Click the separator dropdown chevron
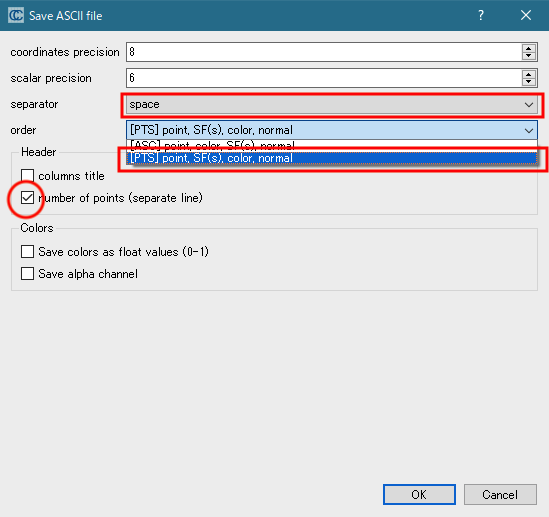Image resolution: width=549 pixels, height=517 pixels. coord(529,105)
